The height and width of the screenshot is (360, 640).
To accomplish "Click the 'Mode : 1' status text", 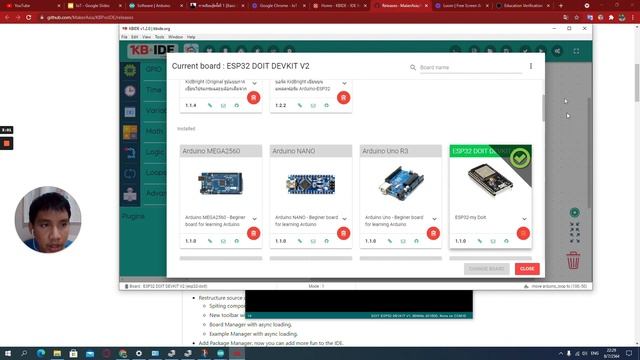I will (316, 286).
